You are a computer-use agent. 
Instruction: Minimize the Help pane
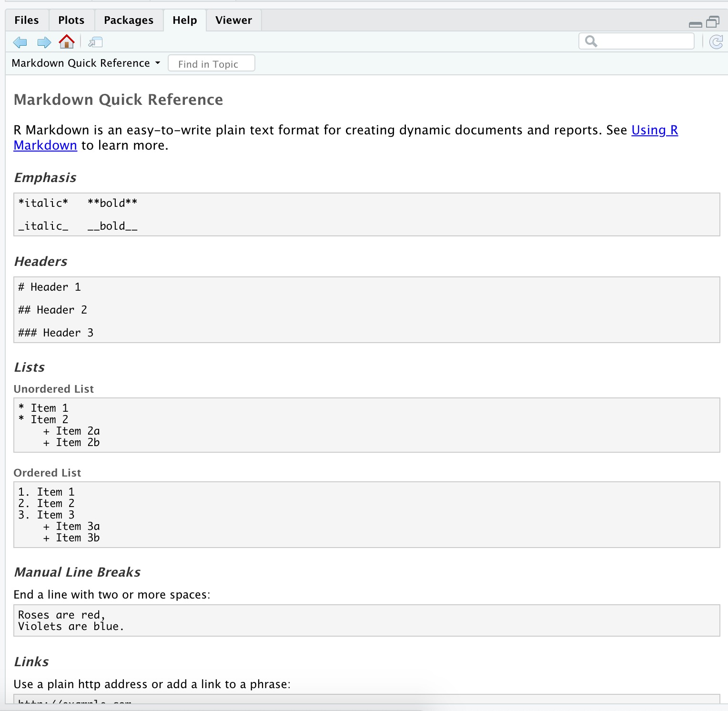tap(695, 24)
